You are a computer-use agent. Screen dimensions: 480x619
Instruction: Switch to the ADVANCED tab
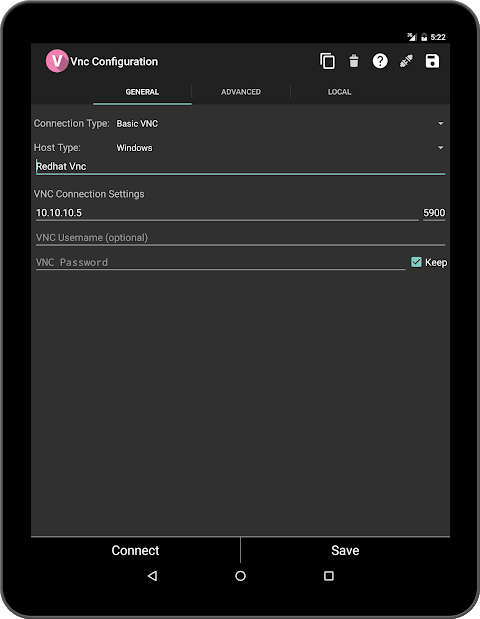(x=241, y=92)
